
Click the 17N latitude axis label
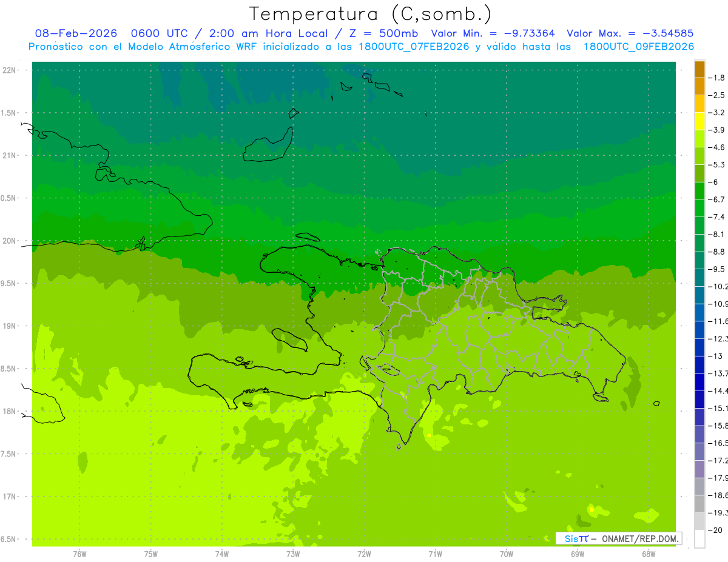coord(9,497)
